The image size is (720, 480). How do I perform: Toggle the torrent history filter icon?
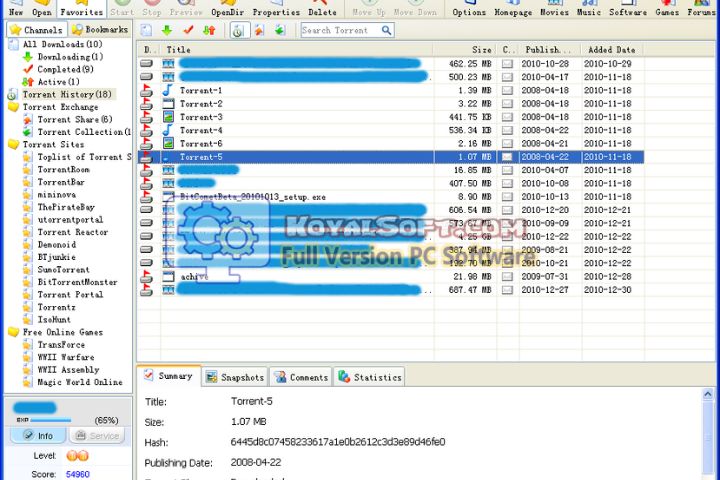pyautogui.click(x=238, y=31)
